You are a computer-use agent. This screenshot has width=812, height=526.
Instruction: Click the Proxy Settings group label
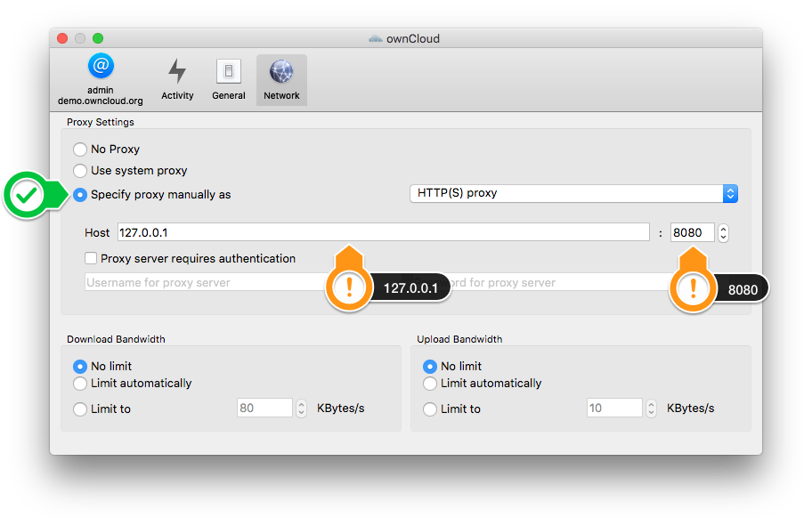[x=101, y=122]
